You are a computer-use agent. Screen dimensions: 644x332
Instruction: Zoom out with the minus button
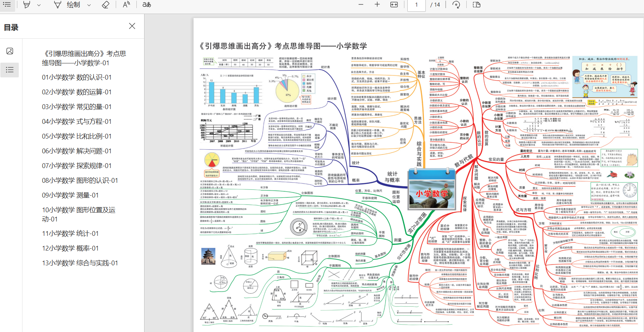coord(361,4)
